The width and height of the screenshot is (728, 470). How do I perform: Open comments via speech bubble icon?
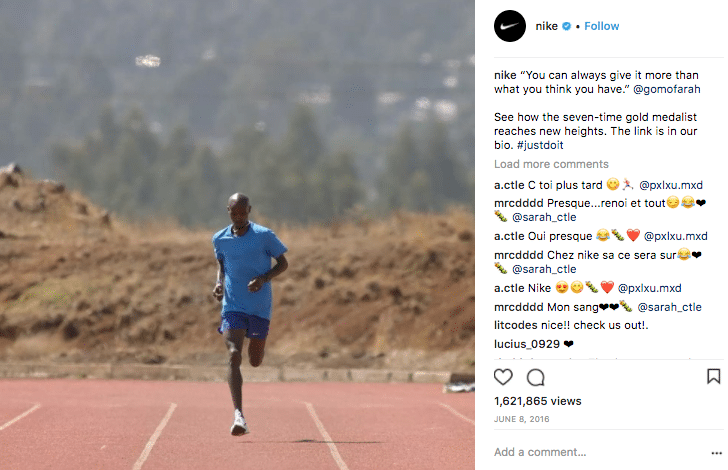click(x=535, y=377)
